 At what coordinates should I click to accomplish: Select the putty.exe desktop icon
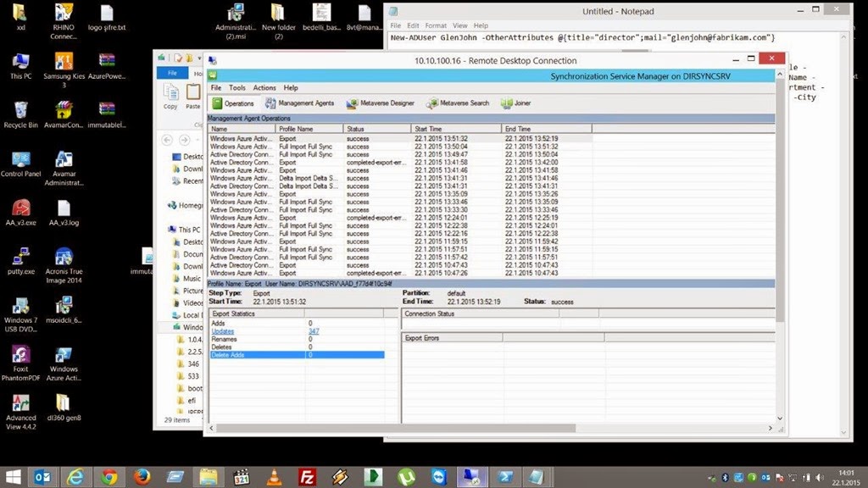21,261
